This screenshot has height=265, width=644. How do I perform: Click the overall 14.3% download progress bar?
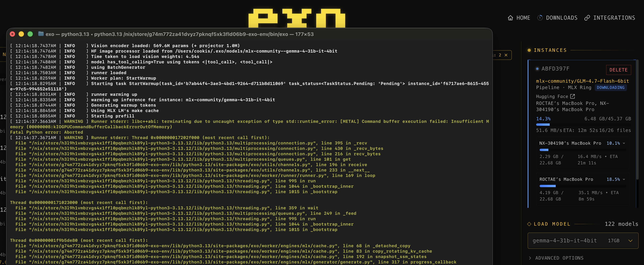(583, 124)
